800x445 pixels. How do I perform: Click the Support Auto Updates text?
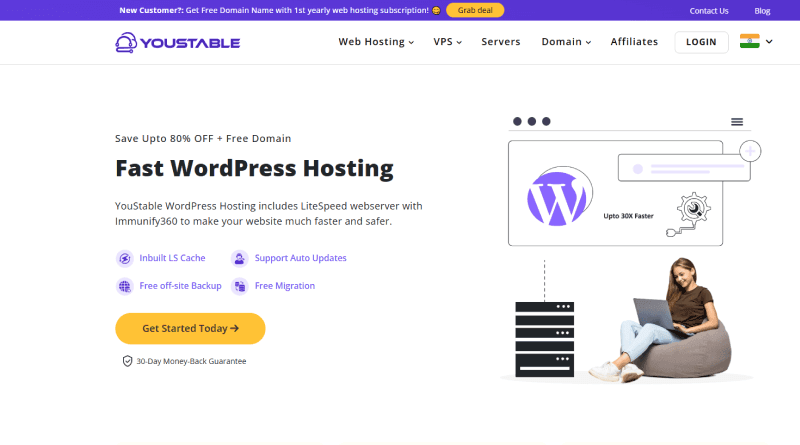pos(301,258)
